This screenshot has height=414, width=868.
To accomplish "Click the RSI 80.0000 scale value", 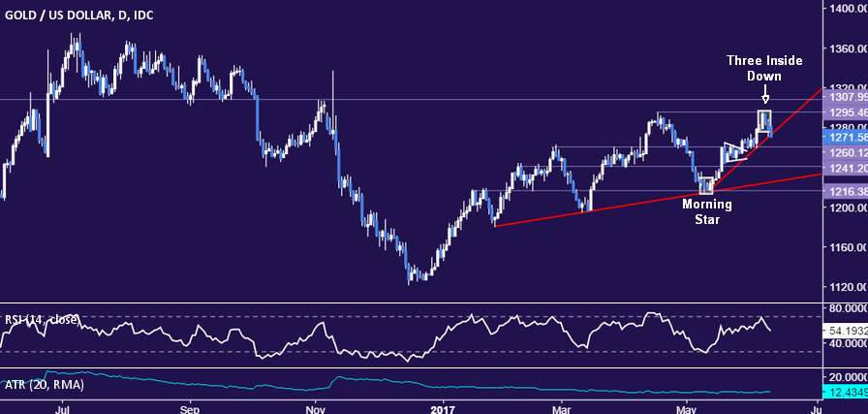I will (x=847, y=307).
